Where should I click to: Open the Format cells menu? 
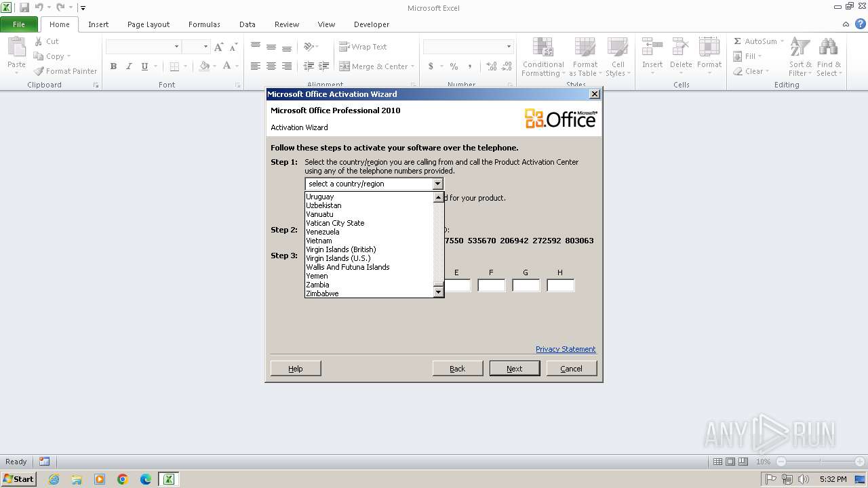click(709, 58)
